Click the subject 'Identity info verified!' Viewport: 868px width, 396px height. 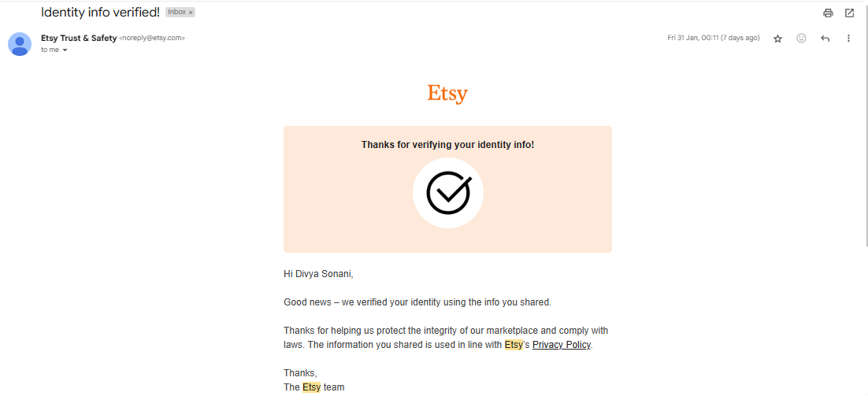100,12
